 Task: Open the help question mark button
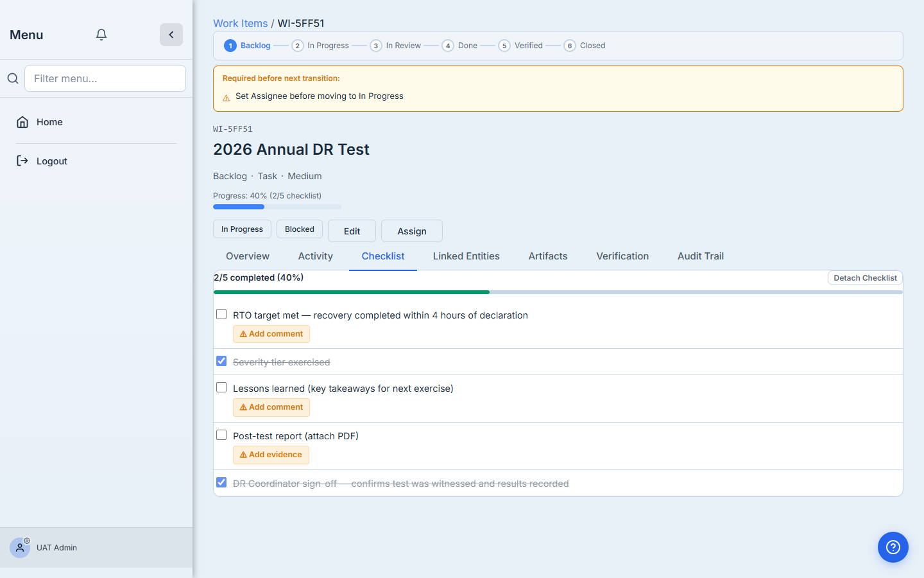(893, 547)
